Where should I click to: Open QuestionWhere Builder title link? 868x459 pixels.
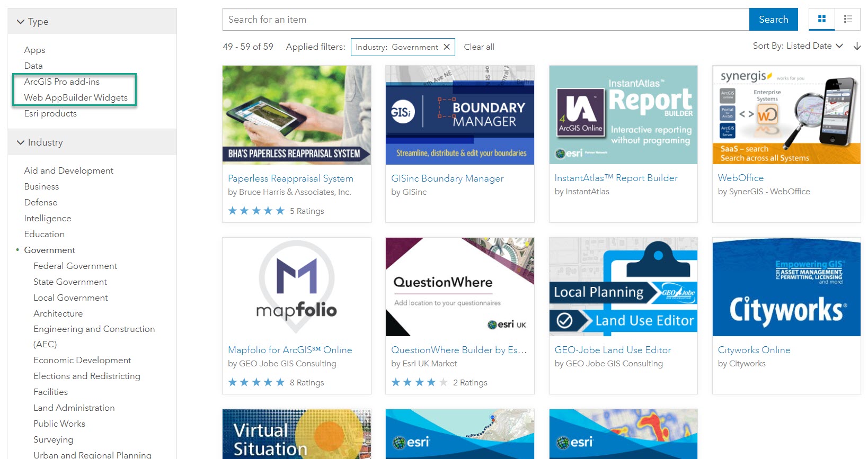[x=459, y=350]
